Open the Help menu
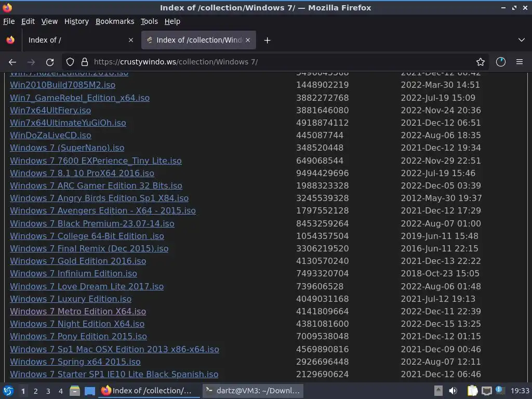The height and width of the screenshot is (399, 532). point(172,21)
